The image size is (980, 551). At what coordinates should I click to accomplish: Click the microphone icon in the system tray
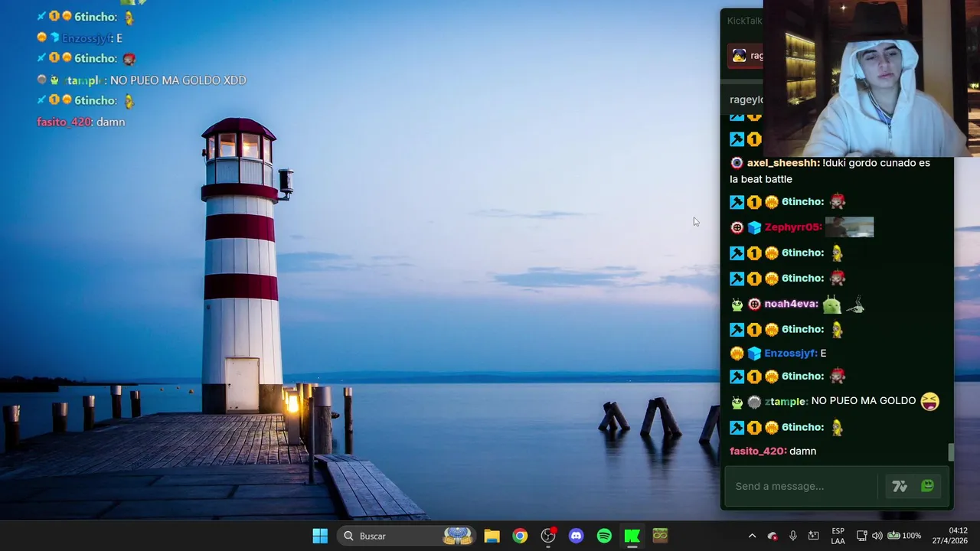[x=793, y=536]
